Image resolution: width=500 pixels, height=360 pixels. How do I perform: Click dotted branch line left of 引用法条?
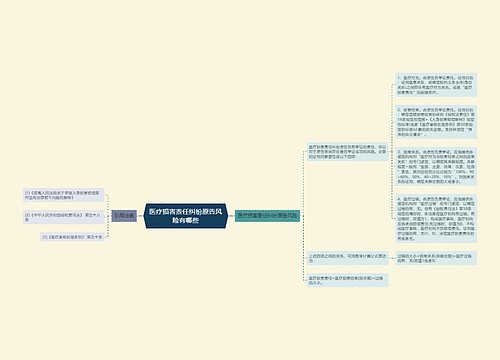[108, 216]
